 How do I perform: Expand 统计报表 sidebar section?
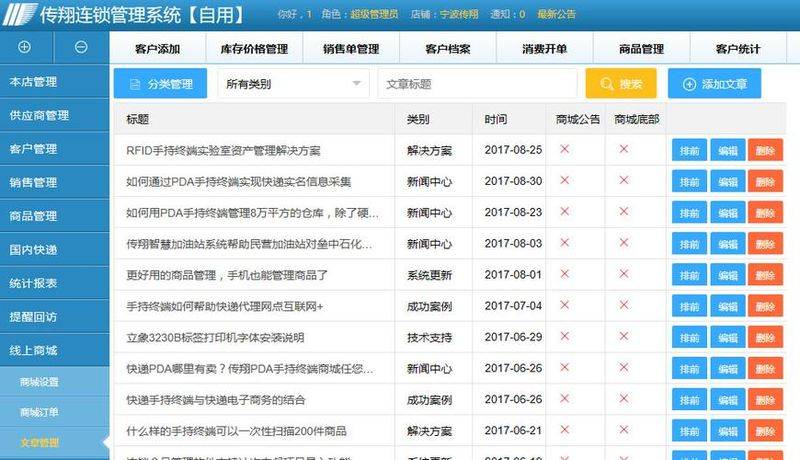(x=54, y=283)
